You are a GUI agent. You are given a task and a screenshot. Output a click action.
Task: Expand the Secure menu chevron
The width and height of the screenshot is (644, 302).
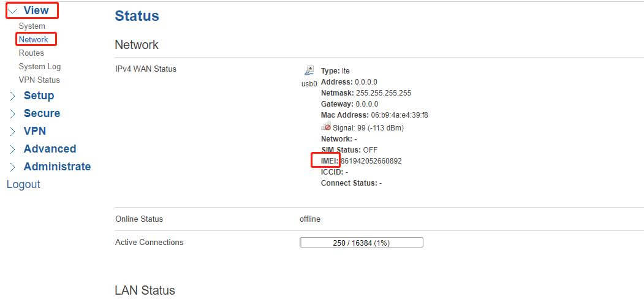point(12,114)
